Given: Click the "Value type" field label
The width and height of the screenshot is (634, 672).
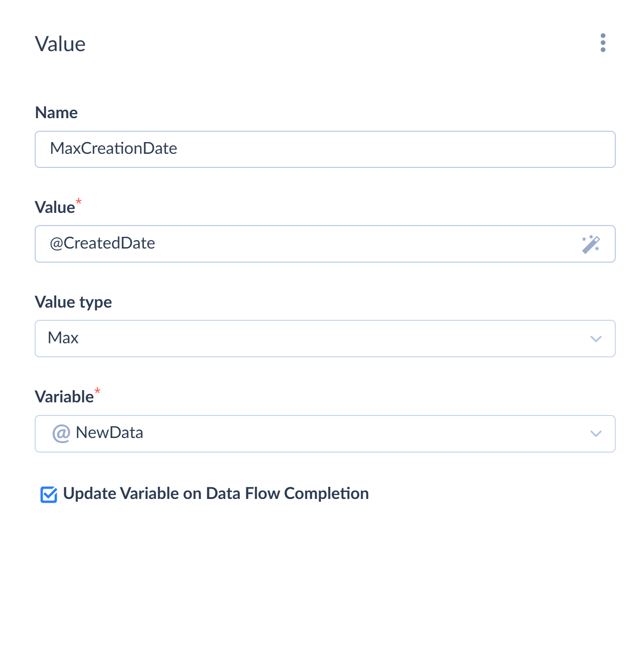Looking at the screenshot, I should (73, 302).
